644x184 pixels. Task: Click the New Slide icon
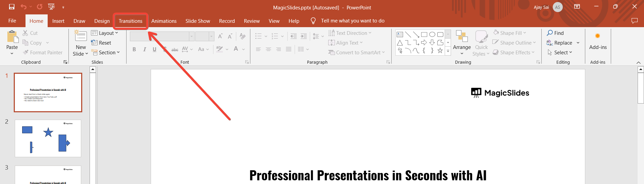point(81,36)
